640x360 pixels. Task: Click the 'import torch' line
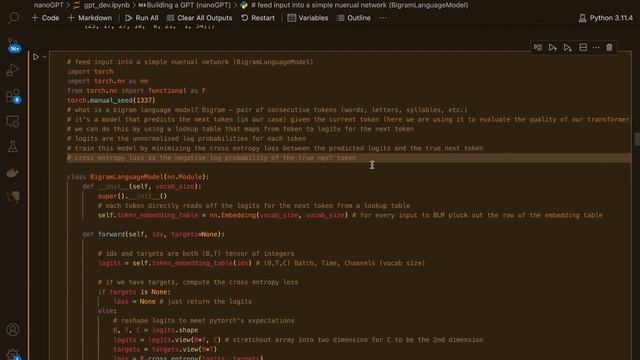point(90,71)
